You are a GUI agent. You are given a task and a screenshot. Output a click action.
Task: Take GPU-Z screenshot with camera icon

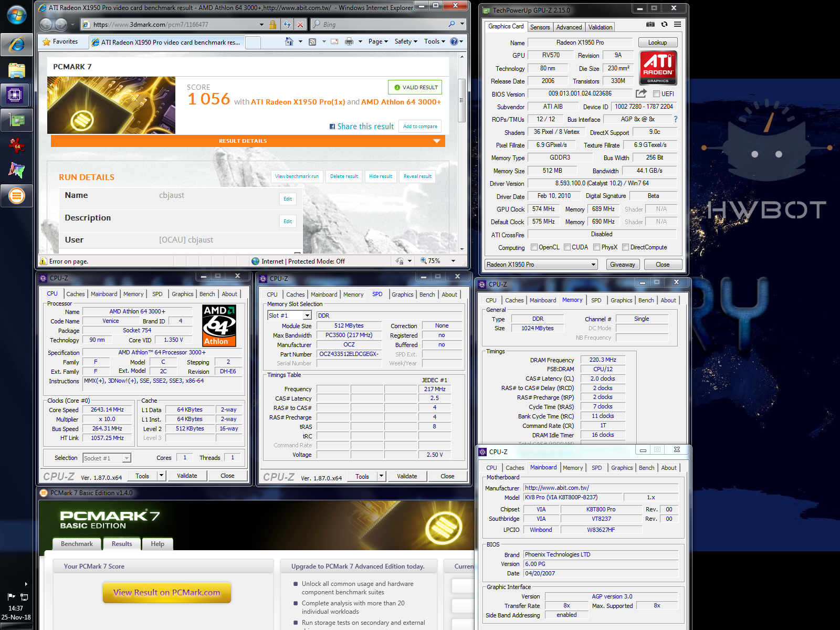[650, 24]
